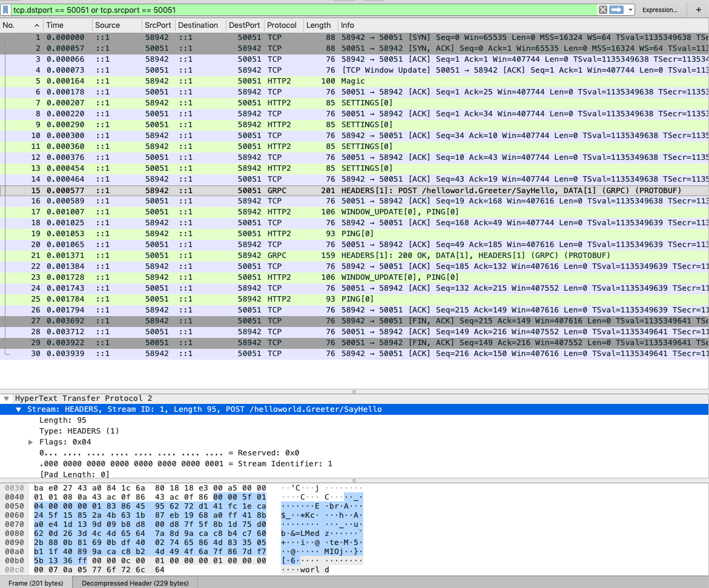Clear the display filter with X icon

pyautogui.click(x=603, y=10)
